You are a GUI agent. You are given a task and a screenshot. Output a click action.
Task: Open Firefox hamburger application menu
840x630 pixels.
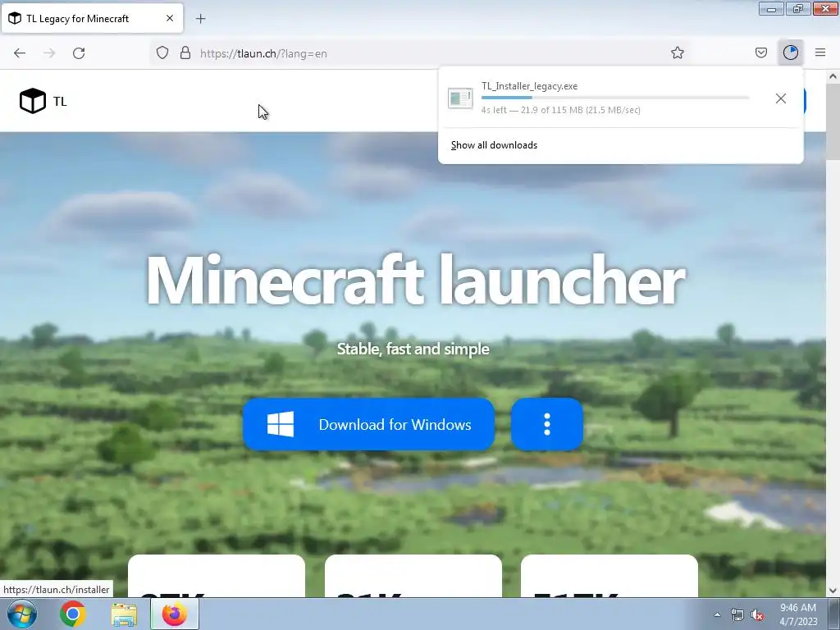(820, 52)
